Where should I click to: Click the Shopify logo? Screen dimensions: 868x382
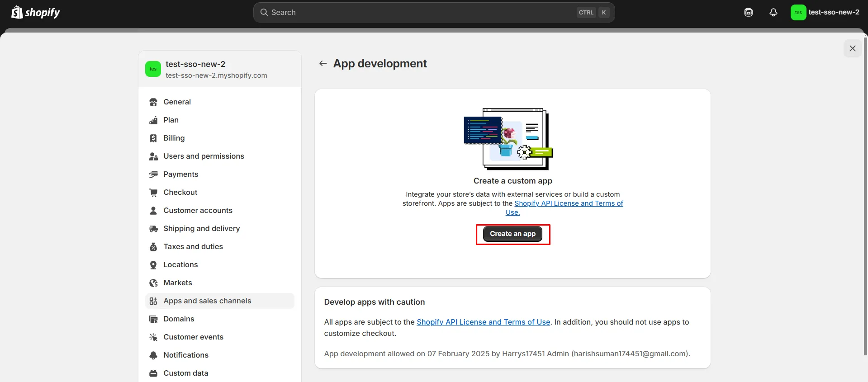tap(36, 12)
